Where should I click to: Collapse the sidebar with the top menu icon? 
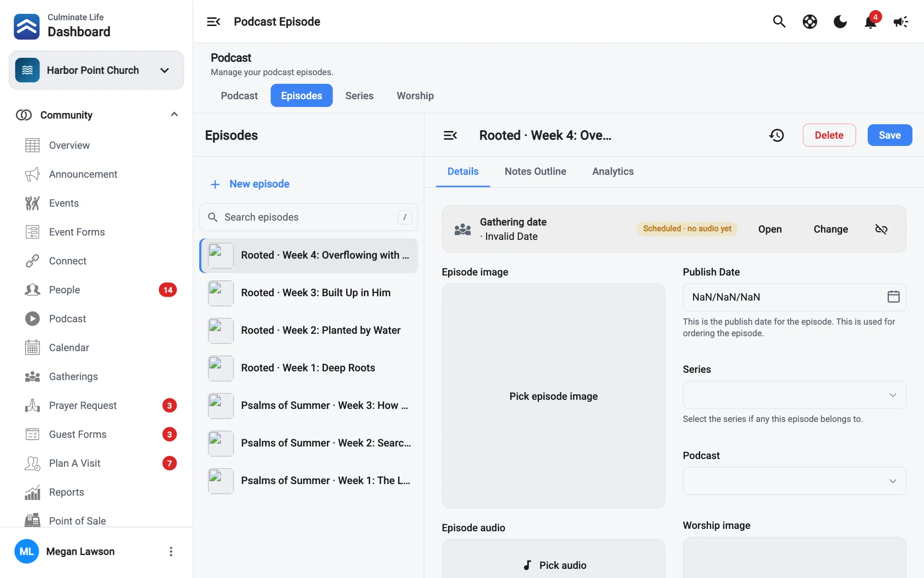point(213,22)
